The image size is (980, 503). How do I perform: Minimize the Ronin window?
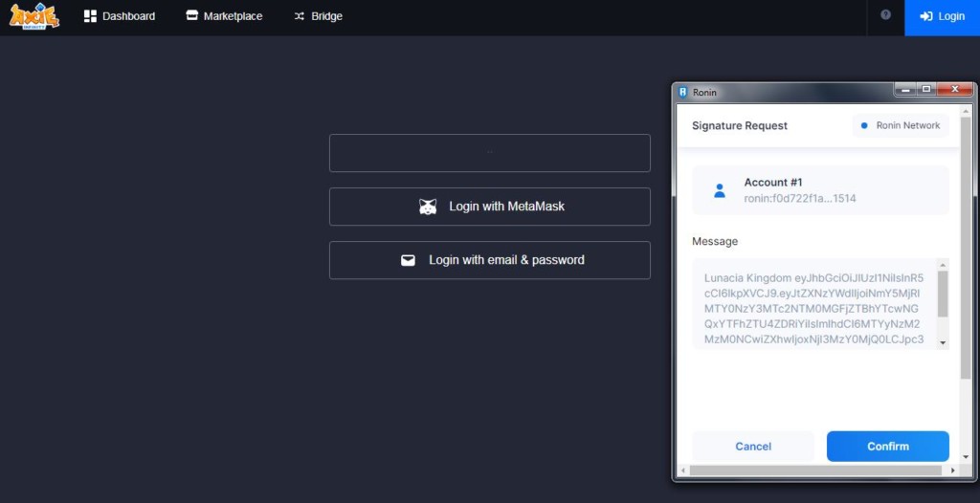click(x=905, y=90)
